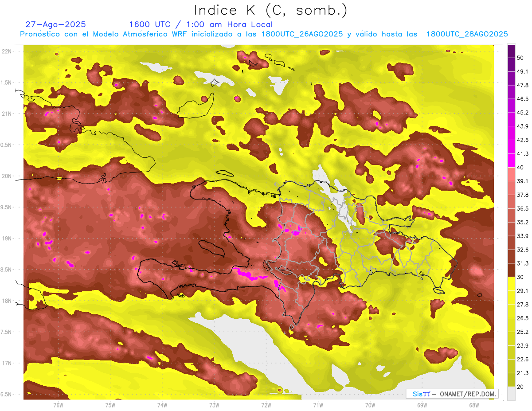Click the colorbar value "50"
This screenshot has height=411, width=532.
(520, 58)
